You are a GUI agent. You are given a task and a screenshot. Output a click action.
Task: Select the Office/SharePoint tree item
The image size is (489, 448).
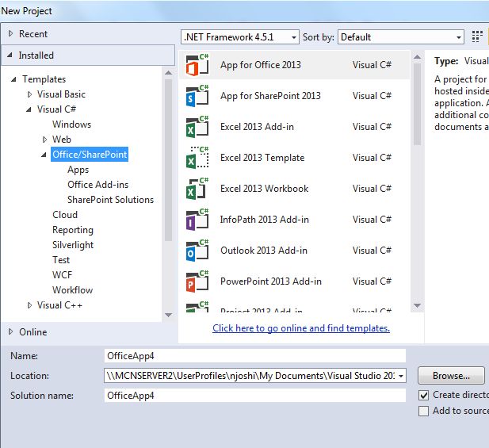[x=90, y=155]
